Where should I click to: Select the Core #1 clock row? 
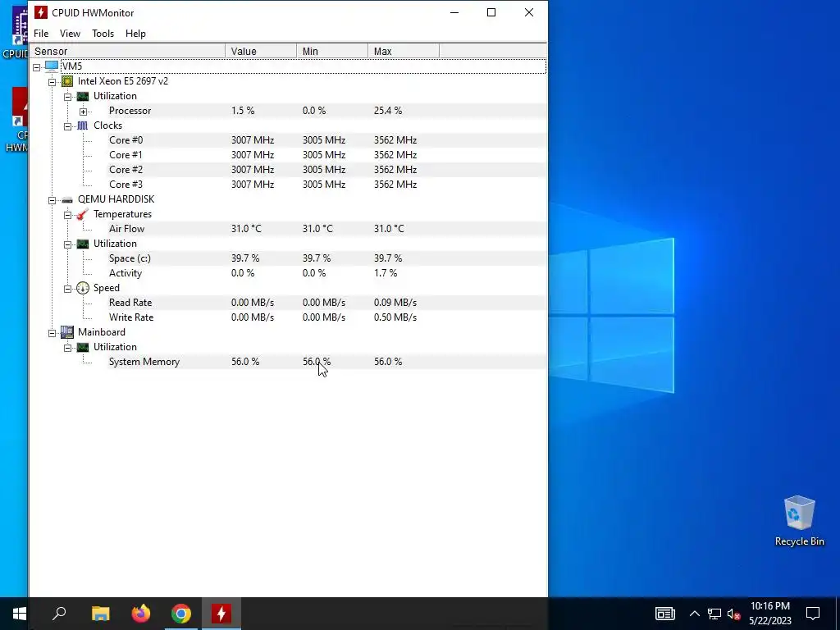[x=326, y=155]
